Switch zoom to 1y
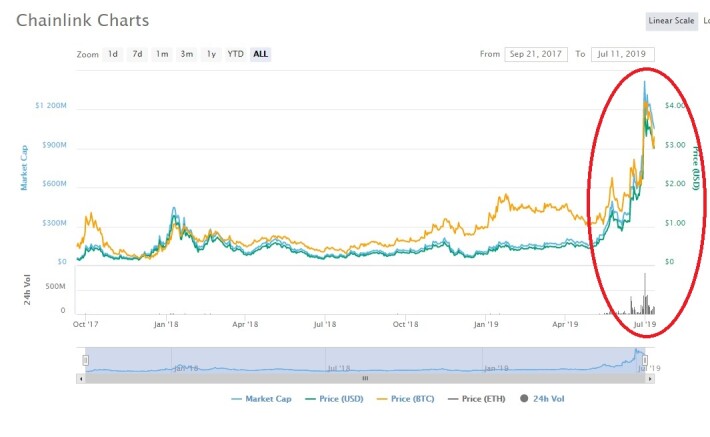Viewport: 710px width, 437px height. point(211,54)
